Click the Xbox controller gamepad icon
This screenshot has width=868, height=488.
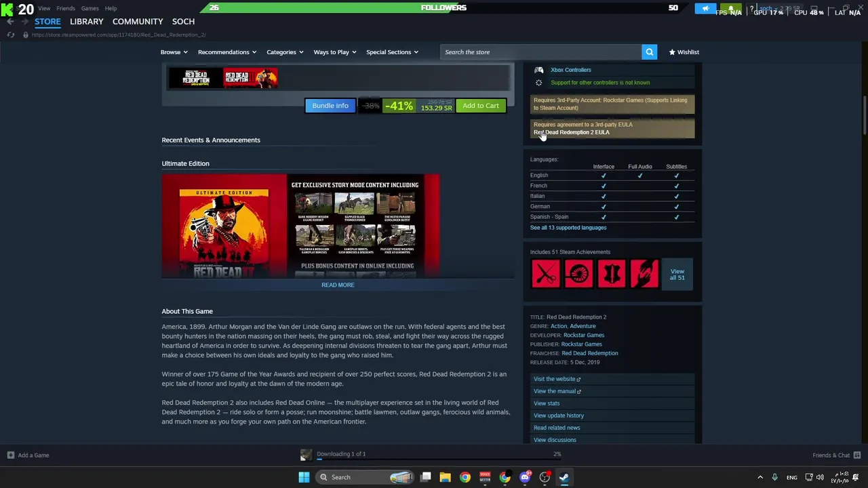538,70
